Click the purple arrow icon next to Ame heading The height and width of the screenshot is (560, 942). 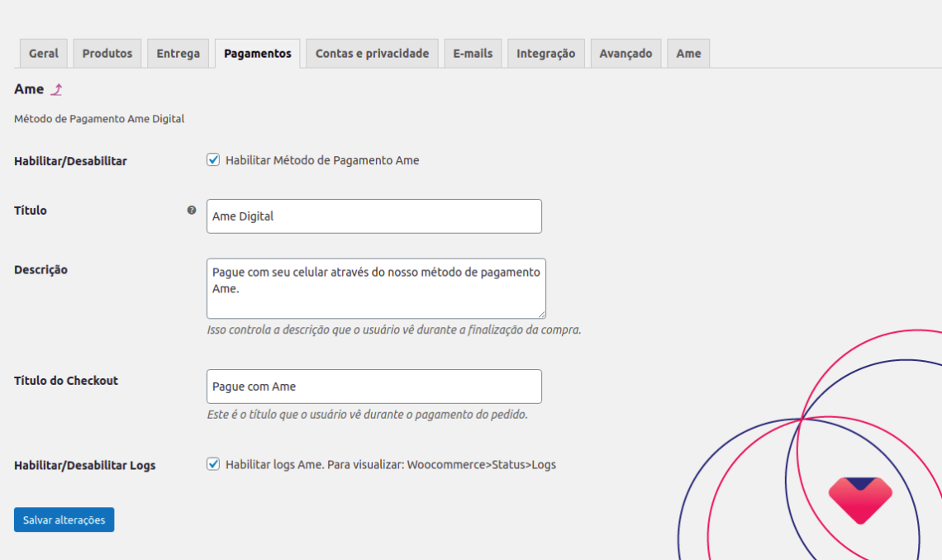point(56,88)
